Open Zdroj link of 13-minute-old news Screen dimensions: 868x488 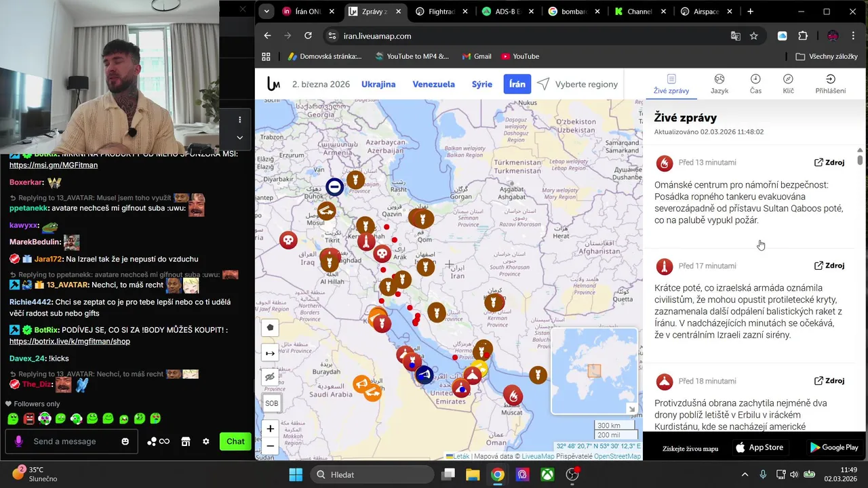829,163
